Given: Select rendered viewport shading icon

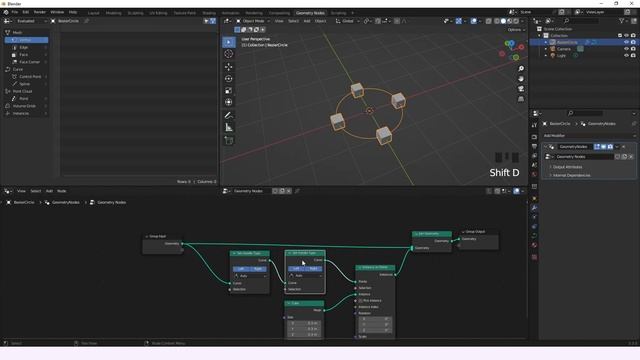Looking at the screenshot, I should pos(516,21).
